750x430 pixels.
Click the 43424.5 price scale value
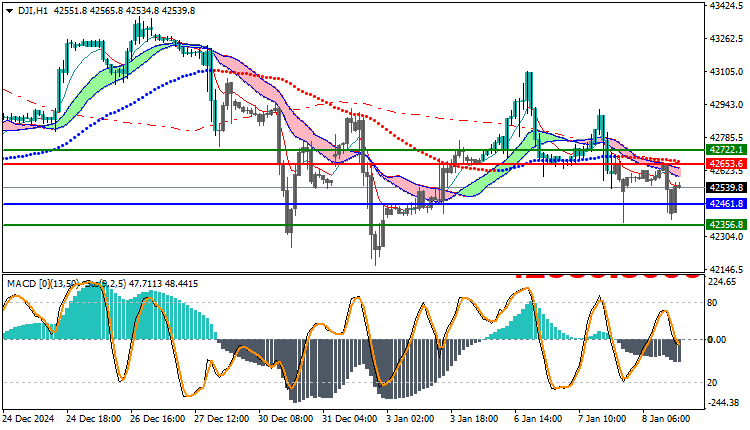727,6
